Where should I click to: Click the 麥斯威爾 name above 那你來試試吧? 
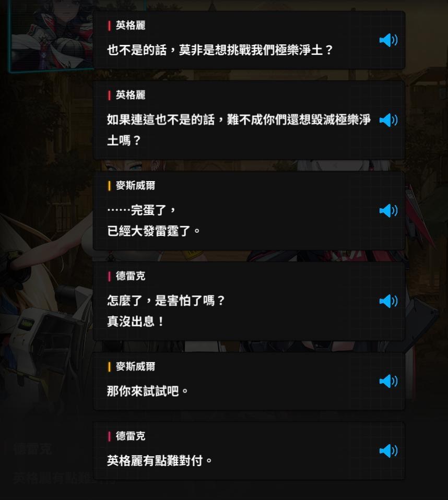(135, 366)
